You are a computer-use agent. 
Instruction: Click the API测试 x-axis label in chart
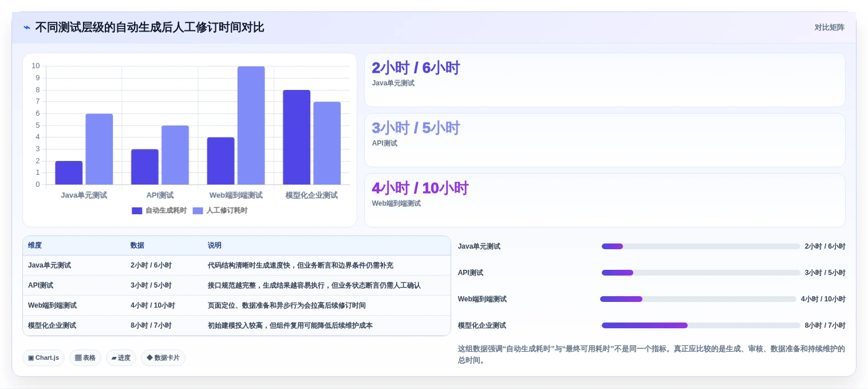[x=160, y=195]
